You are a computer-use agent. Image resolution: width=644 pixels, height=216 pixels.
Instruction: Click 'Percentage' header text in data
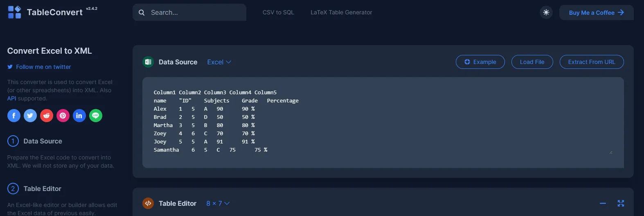(x=283, y=101)
